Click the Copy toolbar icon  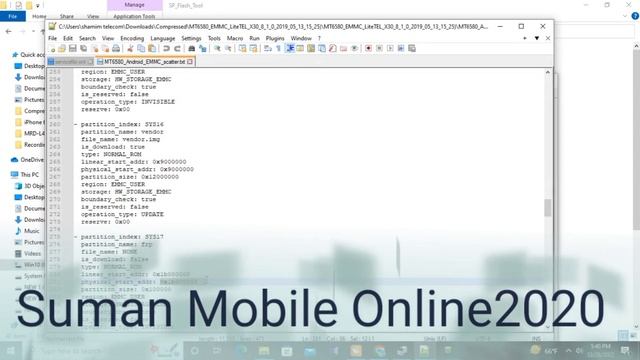[141, 49]
